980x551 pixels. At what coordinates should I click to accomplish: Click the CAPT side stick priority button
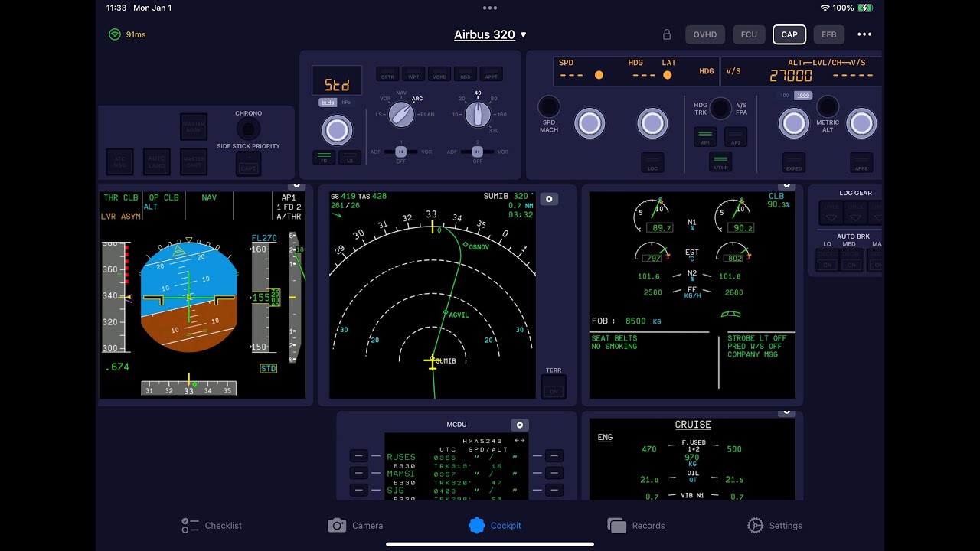(248, 163)
